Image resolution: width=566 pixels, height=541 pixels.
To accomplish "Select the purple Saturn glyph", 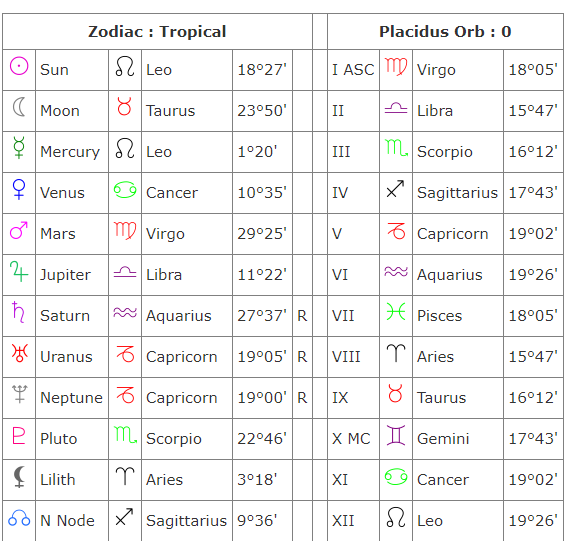I will pos(18,312).
